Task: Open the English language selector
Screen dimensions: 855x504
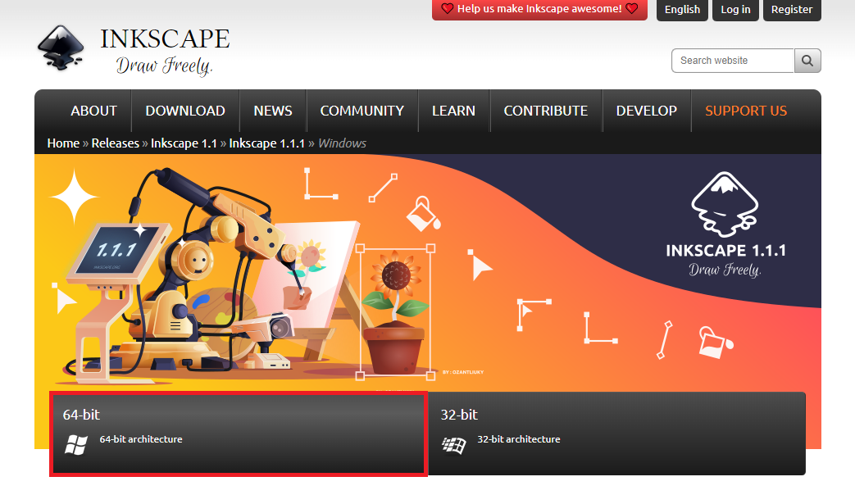Action: [682, 10]
